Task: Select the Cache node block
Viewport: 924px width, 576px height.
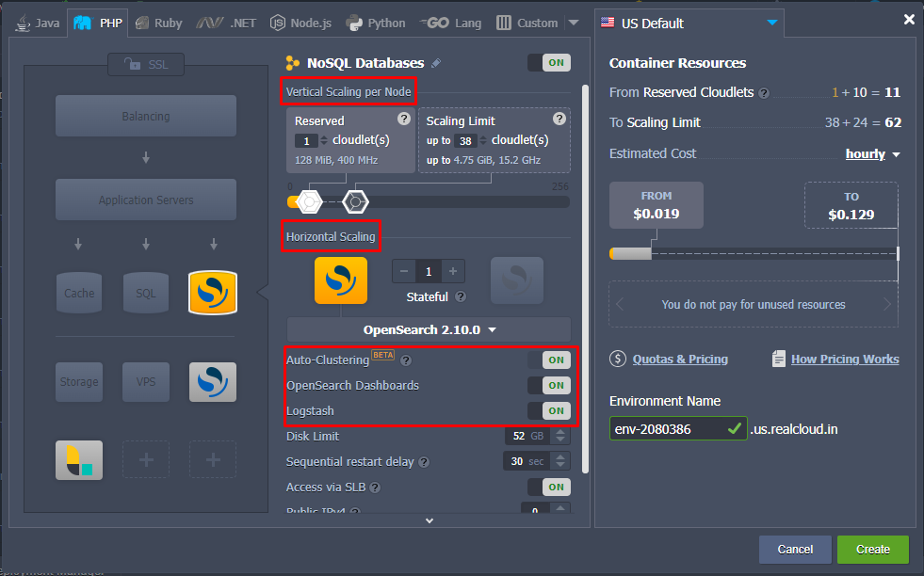Action: tap(79, 293)
